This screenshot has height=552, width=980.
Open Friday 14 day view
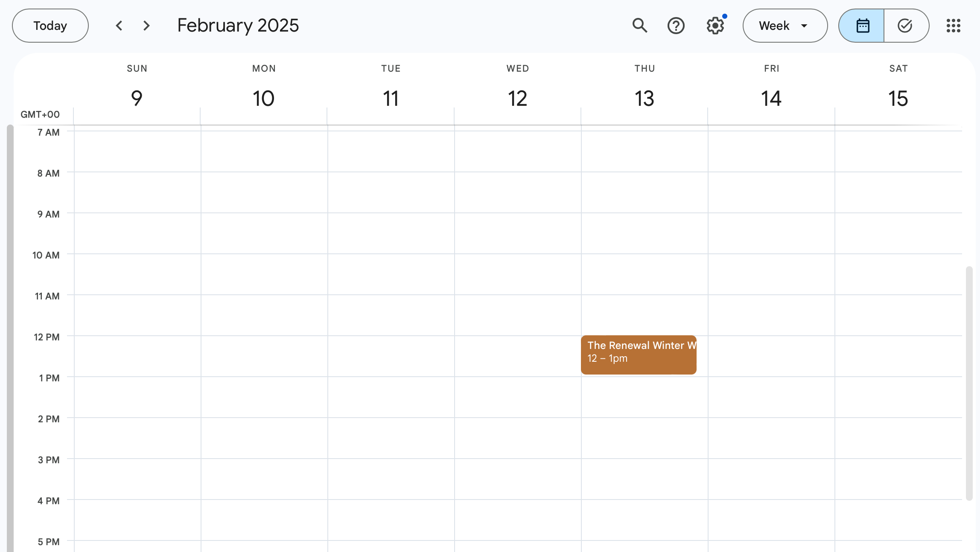point(771,98)
